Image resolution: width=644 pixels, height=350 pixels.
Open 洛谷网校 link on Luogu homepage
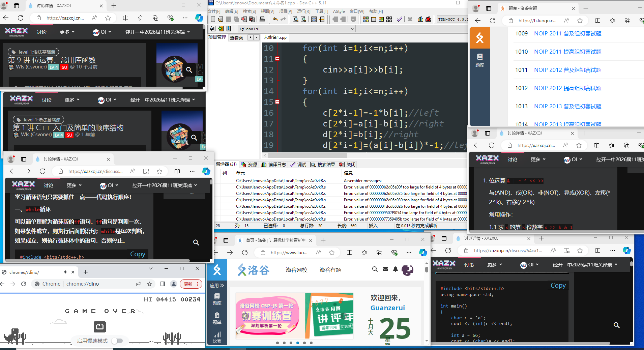tap(296, 270)
